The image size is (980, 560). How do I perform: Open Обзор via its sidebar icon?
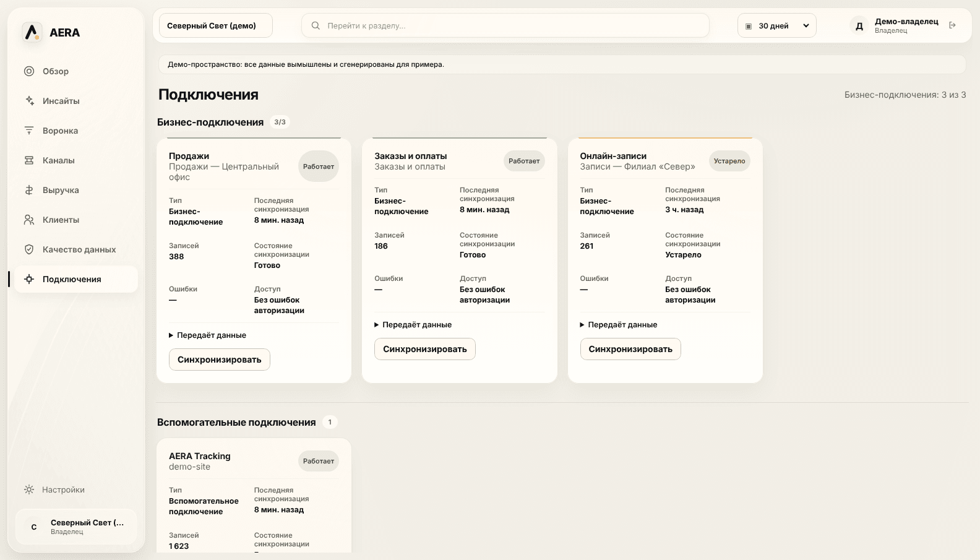(29, 71)
